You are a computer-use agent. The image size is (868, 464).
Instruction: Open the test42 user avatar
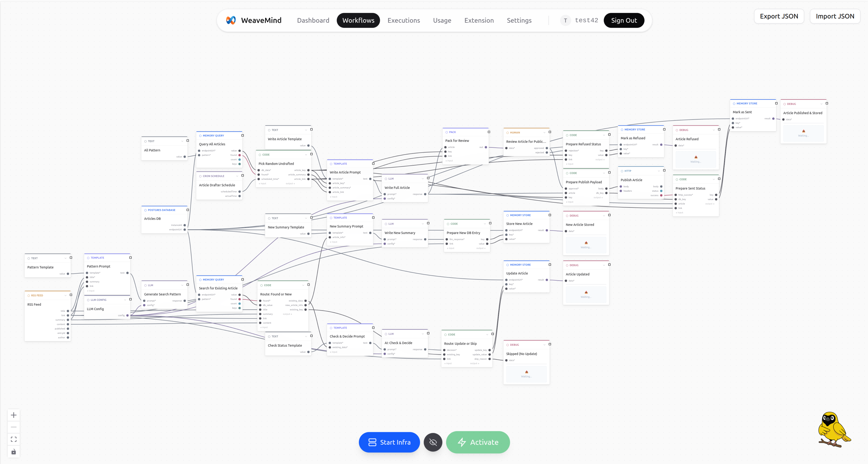pos(565,20)
